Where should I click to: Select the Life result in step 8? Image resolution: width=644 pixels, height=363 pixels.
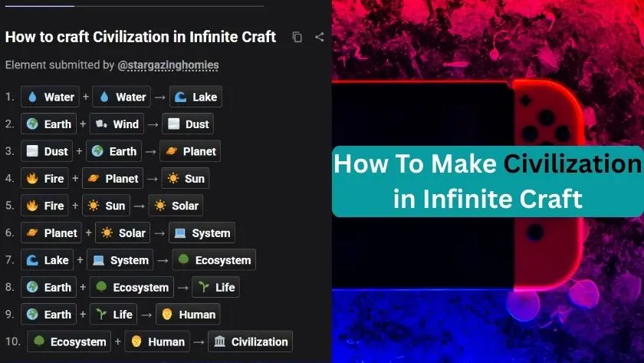[216, 287]
